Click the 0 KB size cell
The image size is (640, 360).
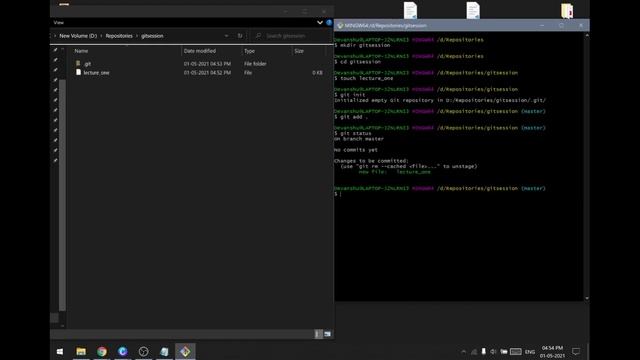tap(317, 73)
